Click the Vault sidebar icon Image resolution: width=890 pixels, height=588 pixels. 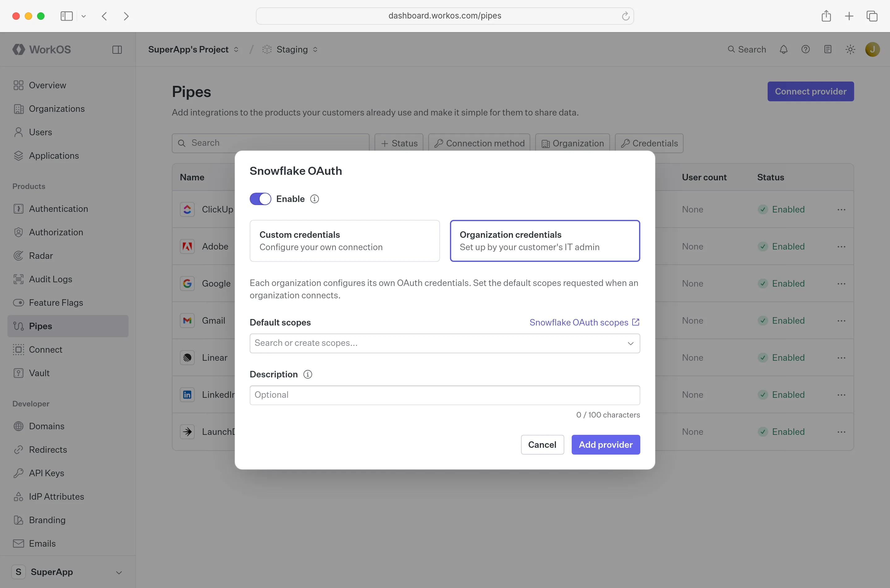click(x=18, y=373)
